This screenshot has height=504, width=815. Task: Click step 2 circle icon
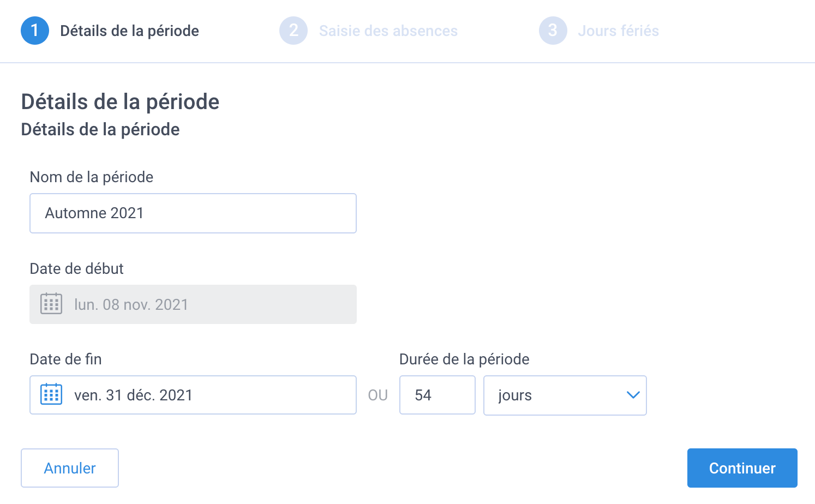pos(293,31)
